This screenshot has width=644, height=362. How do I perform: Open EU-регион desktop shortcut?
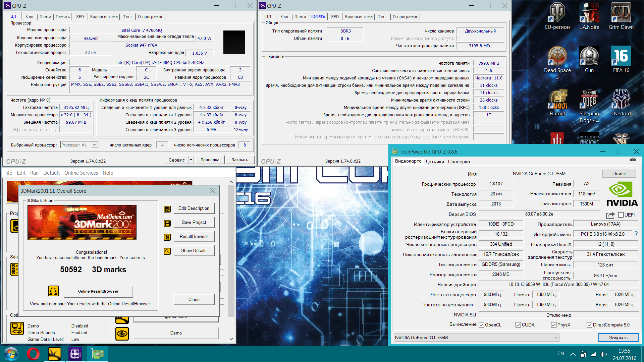pyautogui.click(x=557, y=16)
